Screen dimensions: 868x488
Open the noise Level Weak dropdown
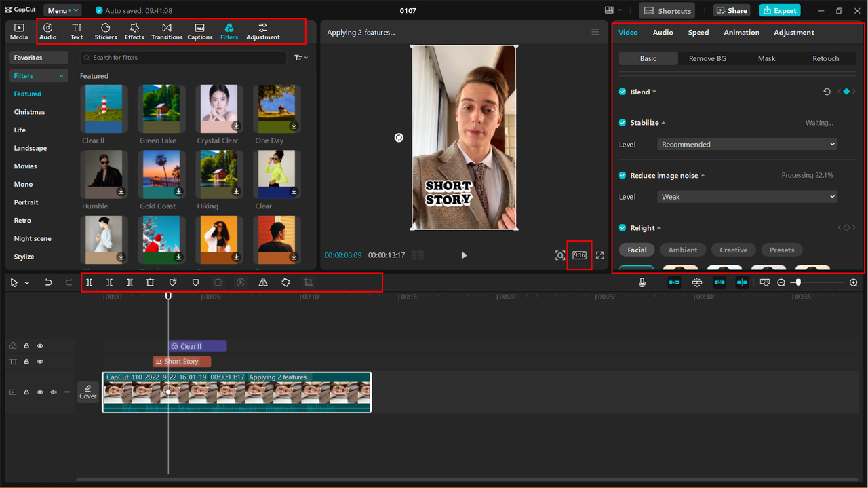point(747,196)
